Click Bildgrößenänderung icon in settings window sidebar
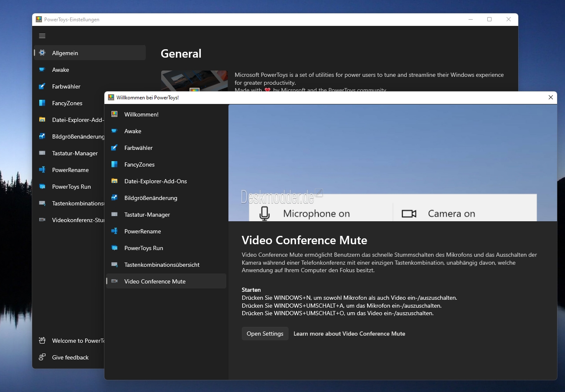 tap(42, 136)
